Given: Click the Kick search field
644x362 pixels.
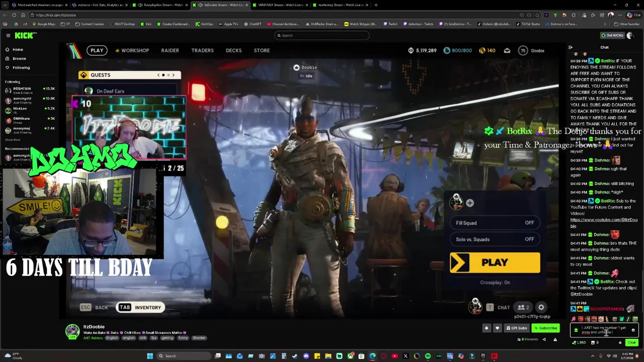Looking at the screenshot, I should click(x=322, y=35).
